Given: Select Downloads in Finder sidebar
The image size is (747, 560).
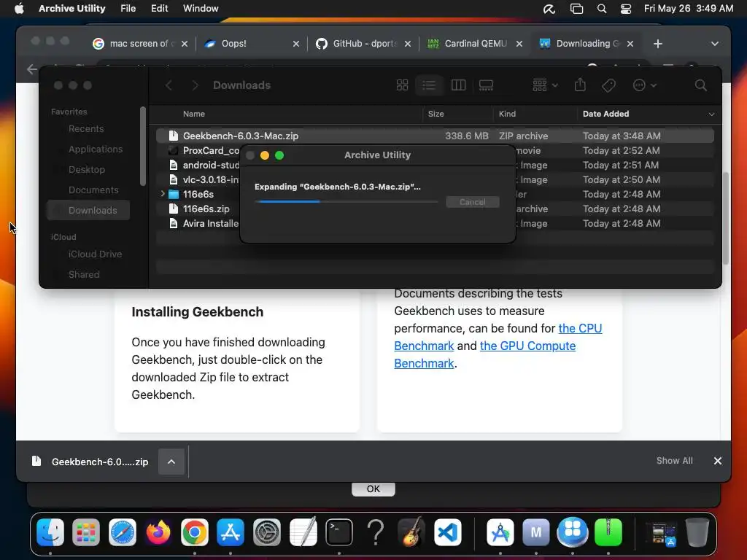Looking at the screenshot, I should (x=88, y=211).
